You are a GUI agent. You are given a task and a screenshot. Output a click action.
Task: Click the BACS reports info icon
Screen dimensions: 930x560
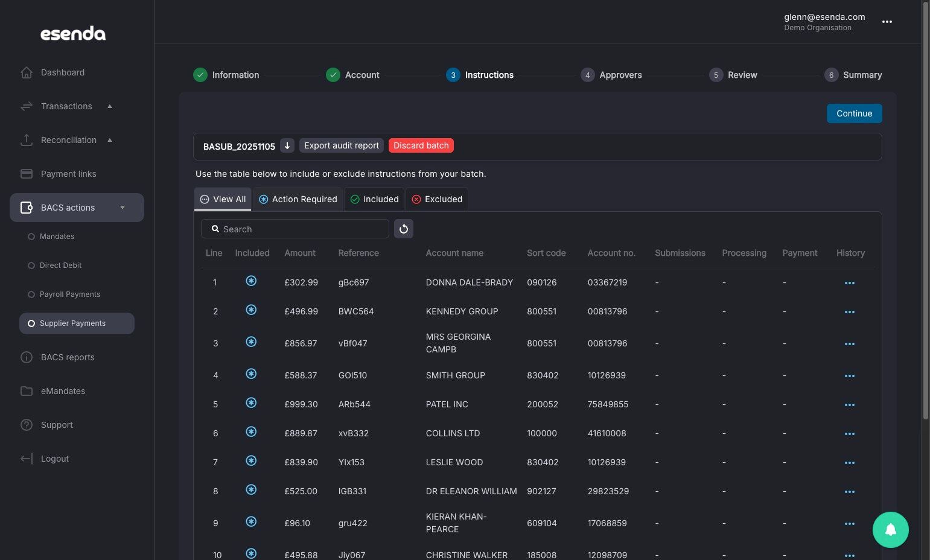pyautogui.click(x=27, y=357)
